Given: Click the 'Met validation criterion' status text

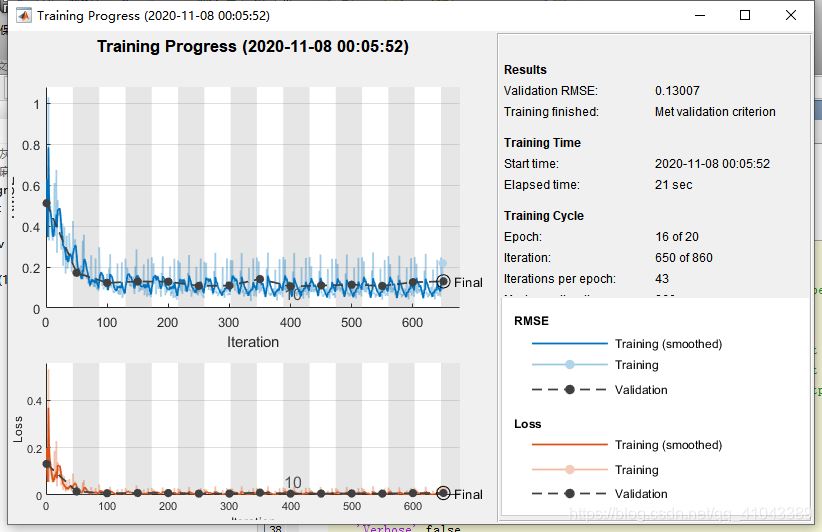Looking at the screenshot, I should [x=715, y=112].
